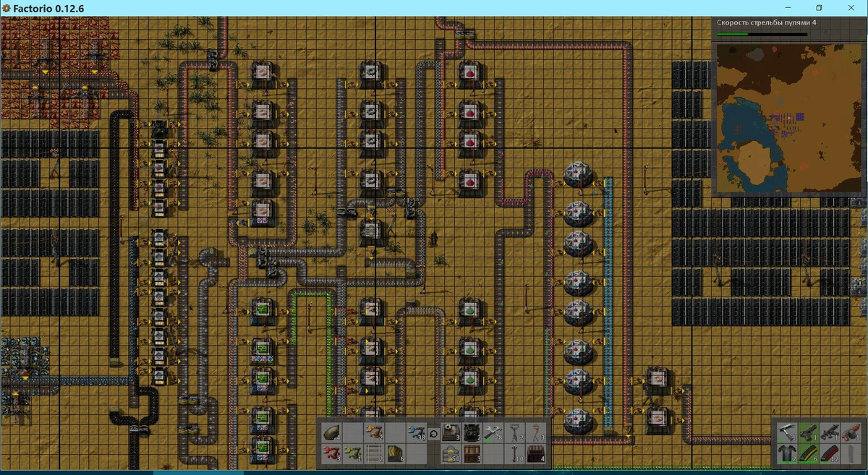This screenshot has height=475, width=868.
Task: Click the quickbar page rotate arrow
Action: coord(433,434)
